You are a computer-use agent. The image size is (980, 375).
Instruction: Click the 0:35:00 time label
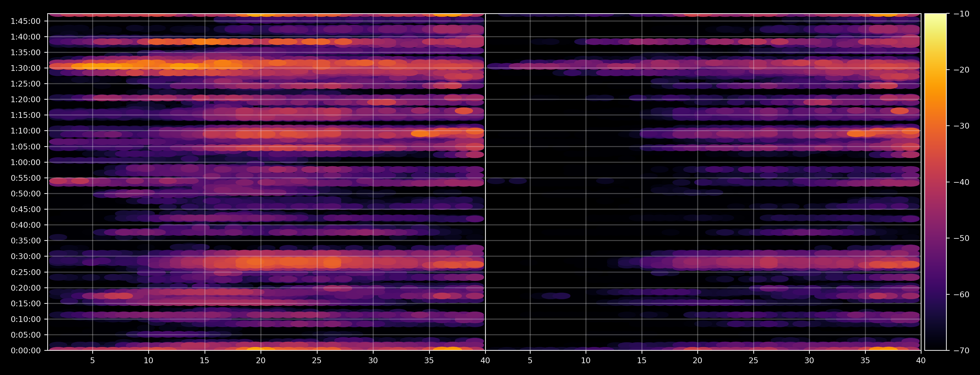(26, 241)
